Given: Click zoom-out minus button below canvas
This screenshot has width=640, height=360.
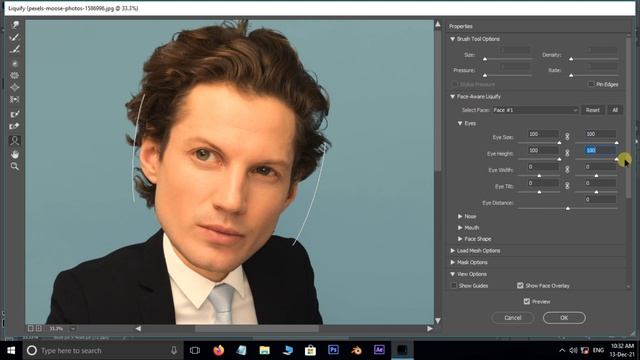Looking at the screenshot, I should [x=31, y=329].
